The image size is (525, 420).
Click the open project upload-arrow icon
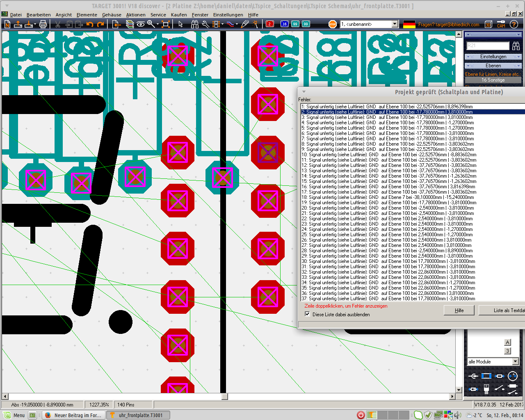(x=18, y=24)
